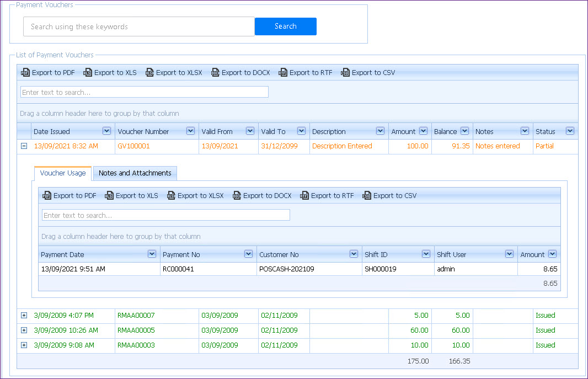
Task: Sort by the Date Issued column header
Action: click(x=52, y=131)
